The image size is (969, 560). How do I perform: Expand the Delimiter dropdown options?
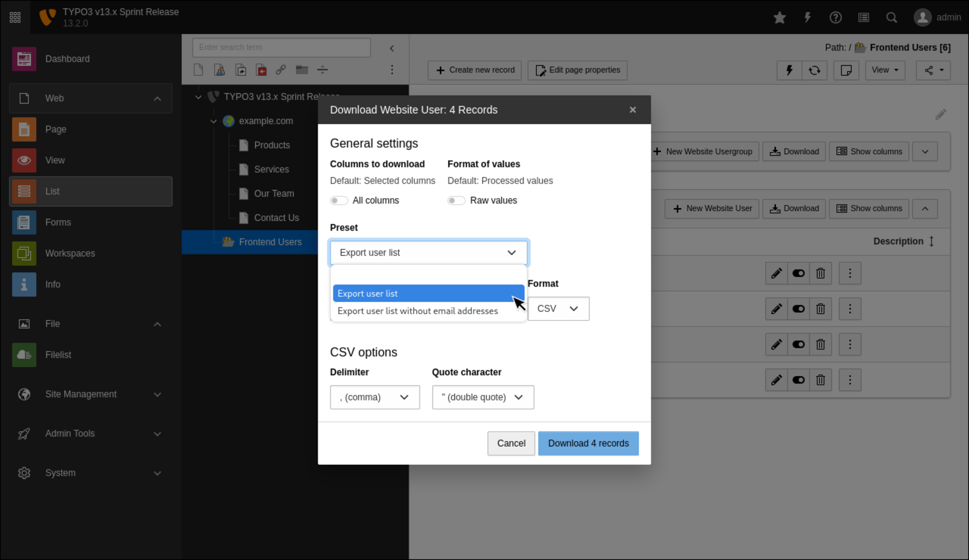click(x=373, y=397)
